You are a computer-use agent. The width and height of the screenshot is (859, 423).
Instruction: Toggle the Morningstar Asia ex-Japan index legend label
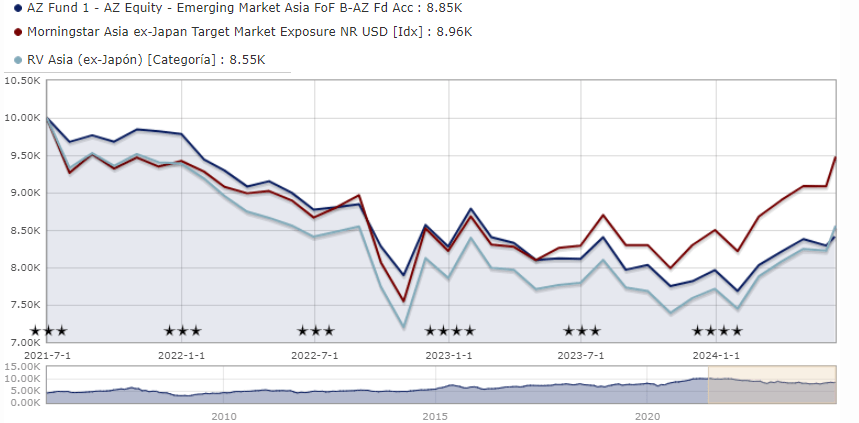click(248, 32)
